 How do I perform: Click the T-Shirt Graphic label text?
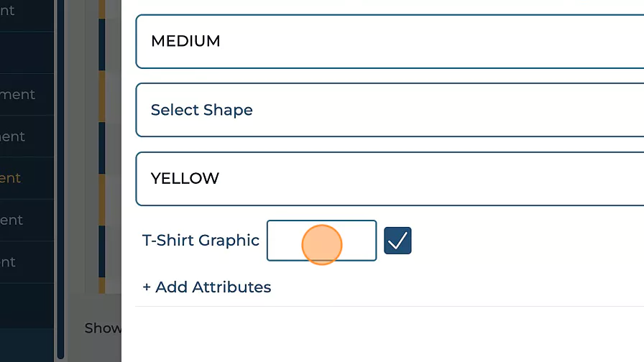[201, 241]
